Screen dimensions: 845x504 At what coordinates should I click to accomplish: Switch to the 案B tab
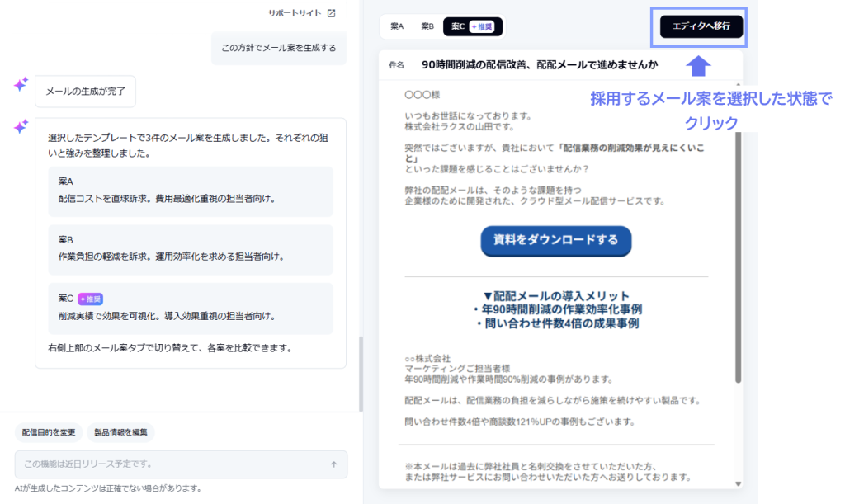(x=427, y=26)
